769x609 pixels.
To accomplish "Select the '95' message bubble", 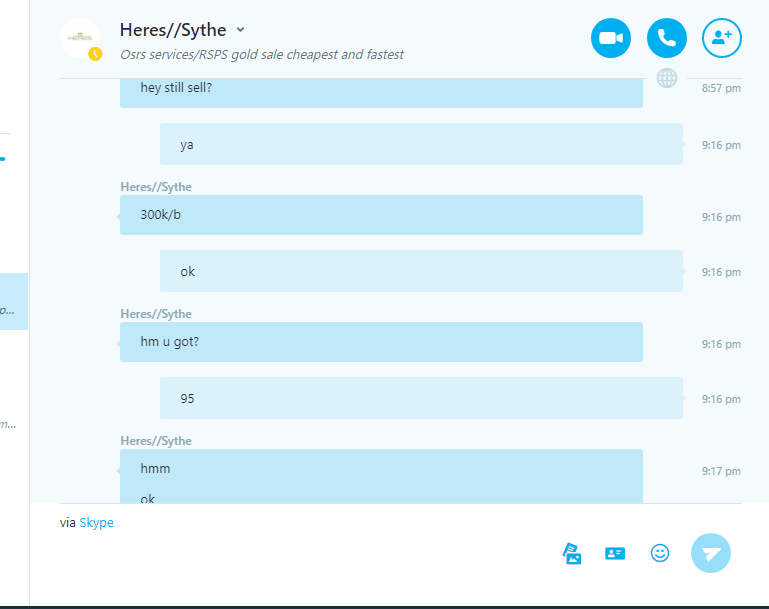I will 421,398.
